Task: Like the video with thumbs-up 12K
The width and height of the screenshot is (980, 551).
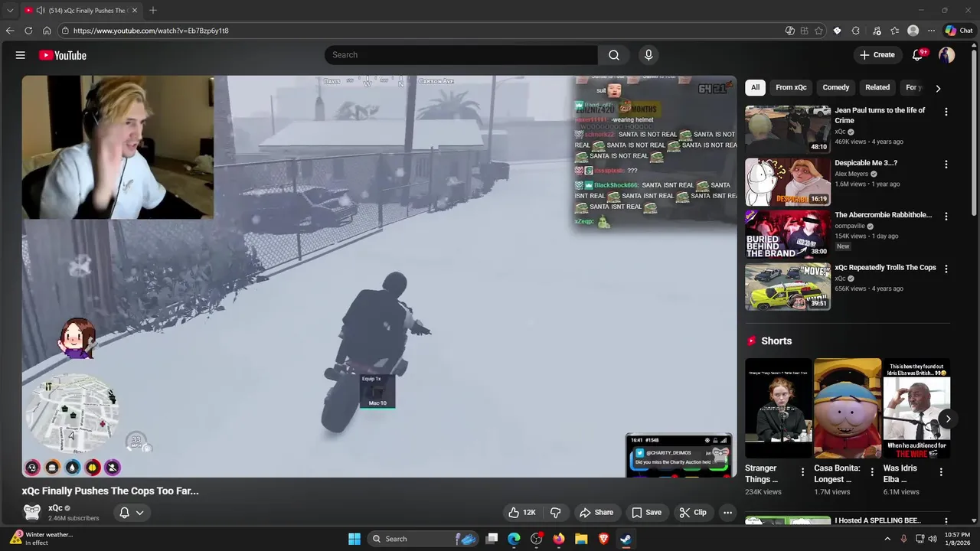Action: (x=521, y=513)
